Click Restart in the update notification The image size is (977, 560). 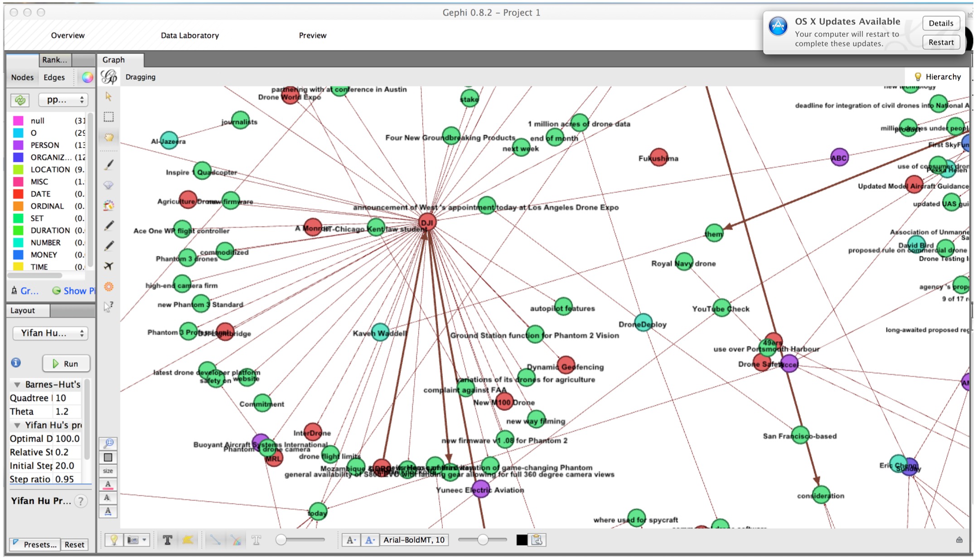(941, 42)
